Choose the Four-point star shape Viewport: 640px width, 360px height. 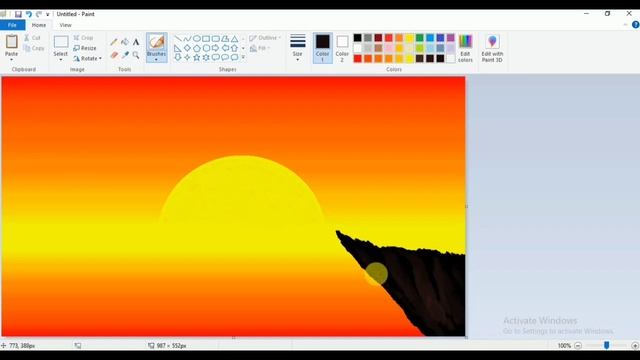point(187,58)
